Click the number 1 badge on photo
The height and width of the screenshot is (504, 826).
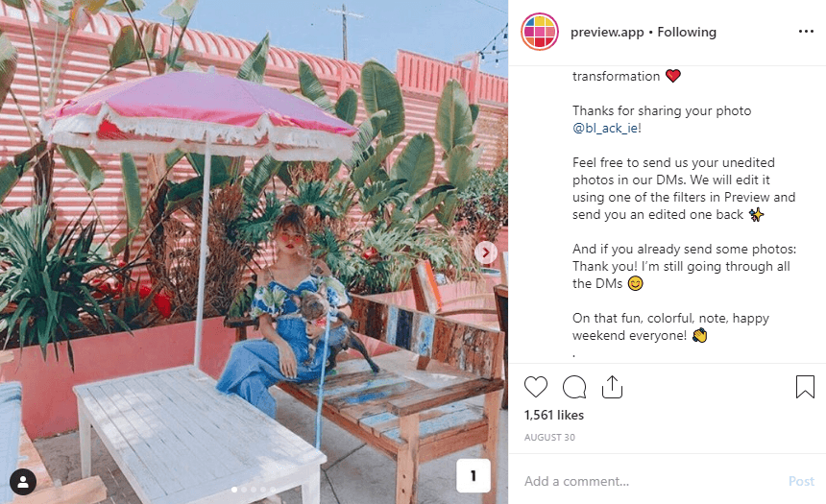(474, 475)
